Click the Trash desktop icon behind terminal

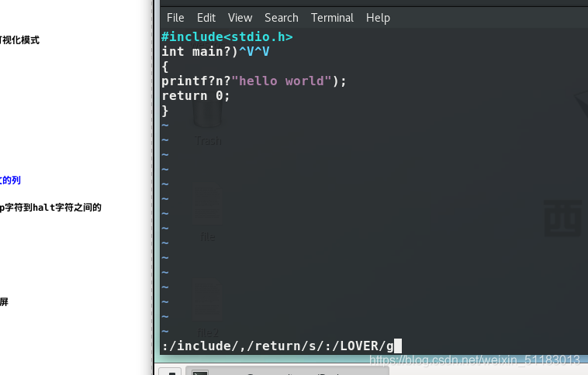(208, 119)
